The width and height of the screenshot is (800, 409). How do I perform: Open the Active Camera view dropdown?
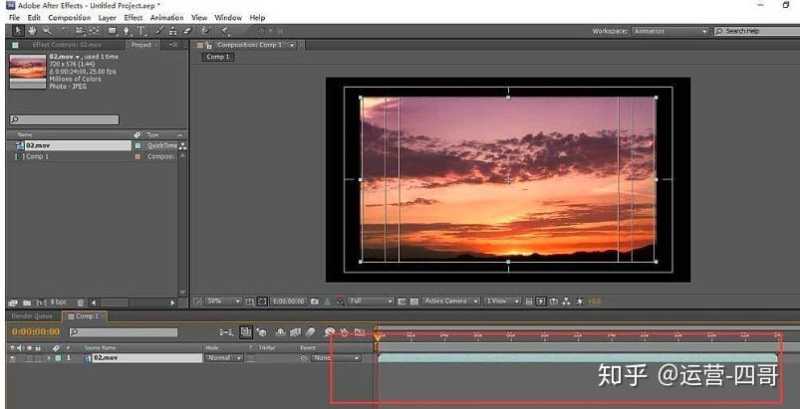[x=451, y=301]
